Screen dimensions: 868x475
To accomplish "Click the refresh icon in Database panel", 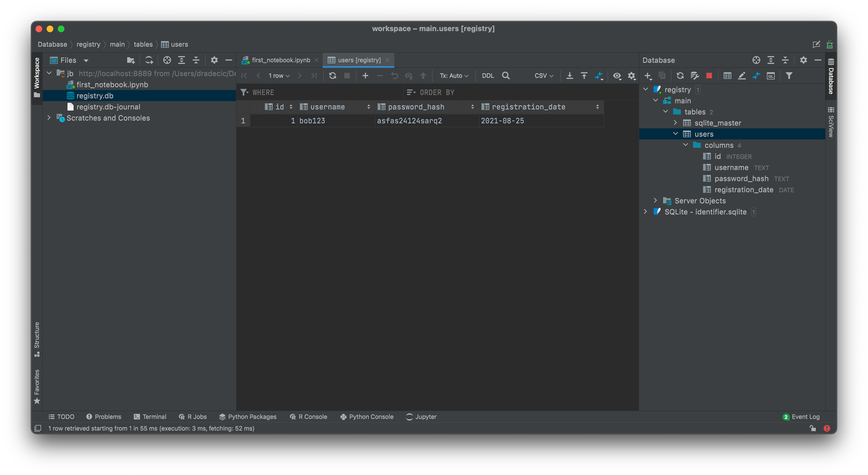I will [x=680, y=76].
